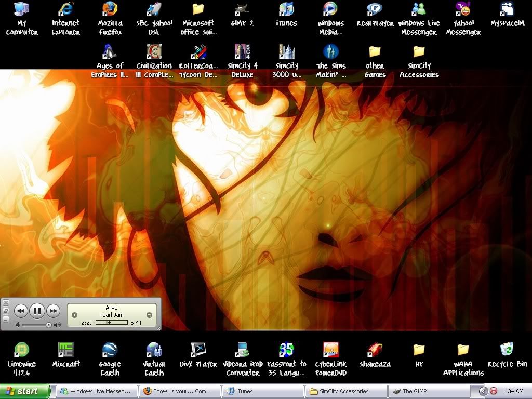Click the RealPlayer desktop icon
The width and height of the screenshot is (532, 399).
(375, 14)
